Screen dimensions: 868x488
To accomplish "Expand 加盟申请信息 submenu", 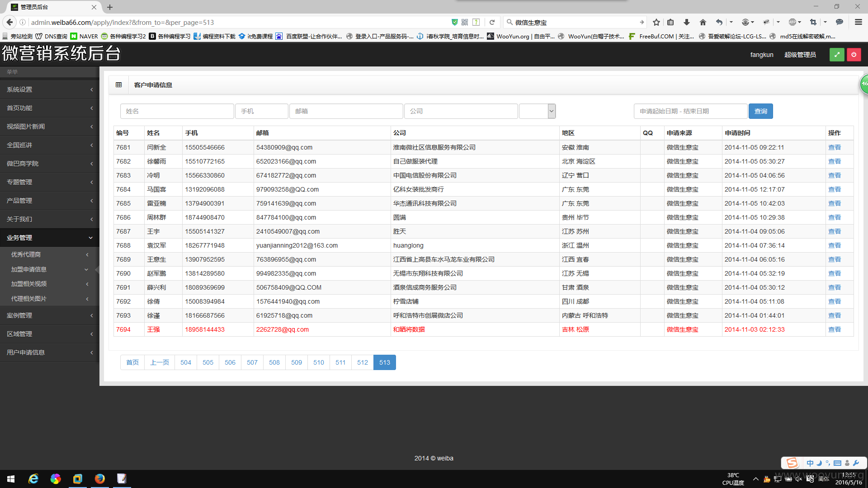I will [50, 269].
